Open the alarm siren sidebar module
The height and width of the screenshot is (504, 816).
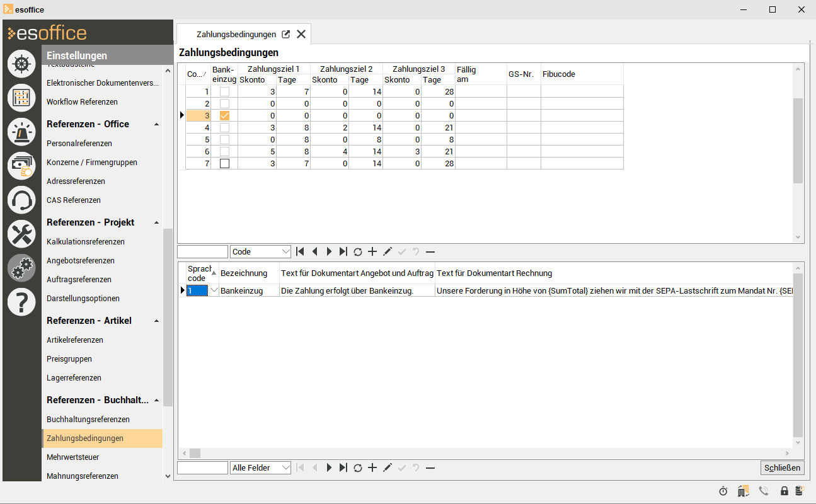click(21, 132)
